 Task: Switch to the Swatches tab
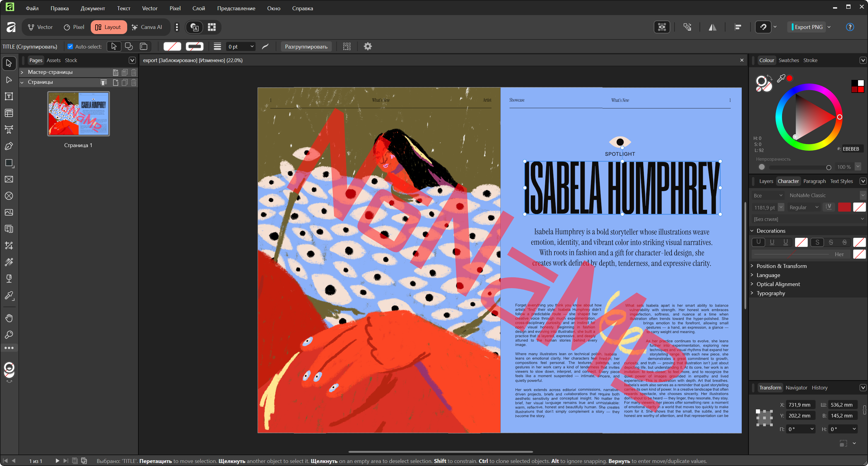[788, 60]
